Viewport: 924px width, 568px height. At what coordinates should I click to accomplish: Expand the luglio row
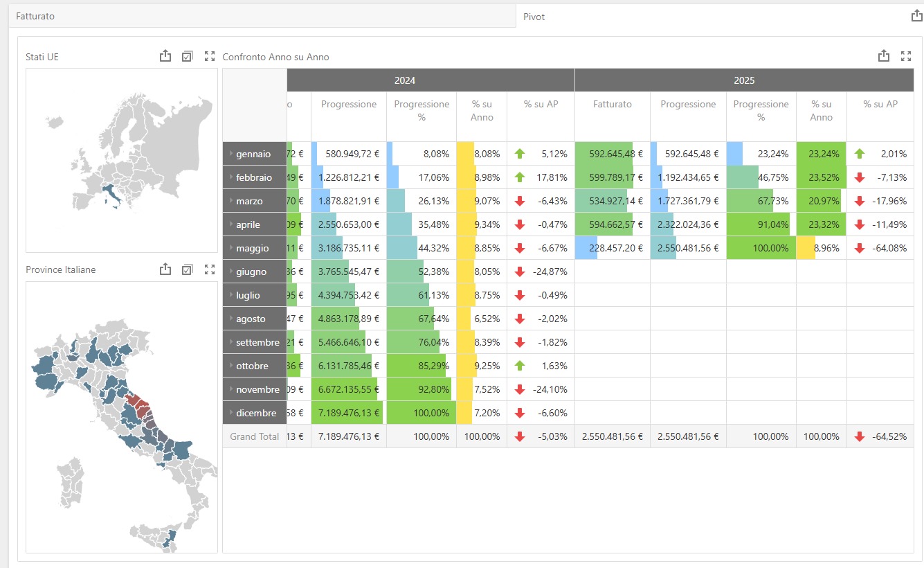coord(231,295)
